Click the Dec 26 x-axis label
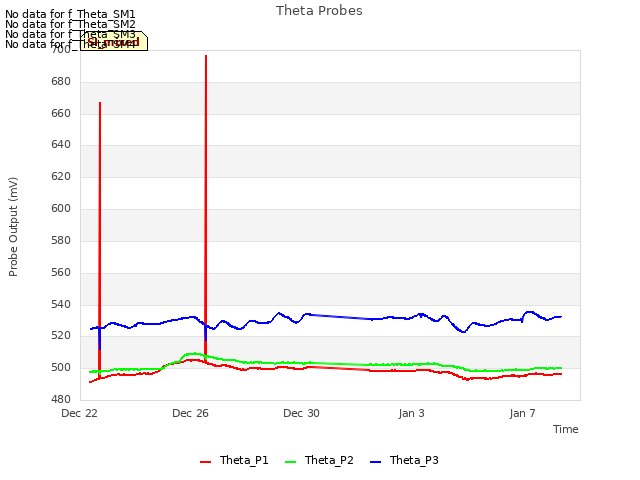640x480 pixels. (190, 413)
